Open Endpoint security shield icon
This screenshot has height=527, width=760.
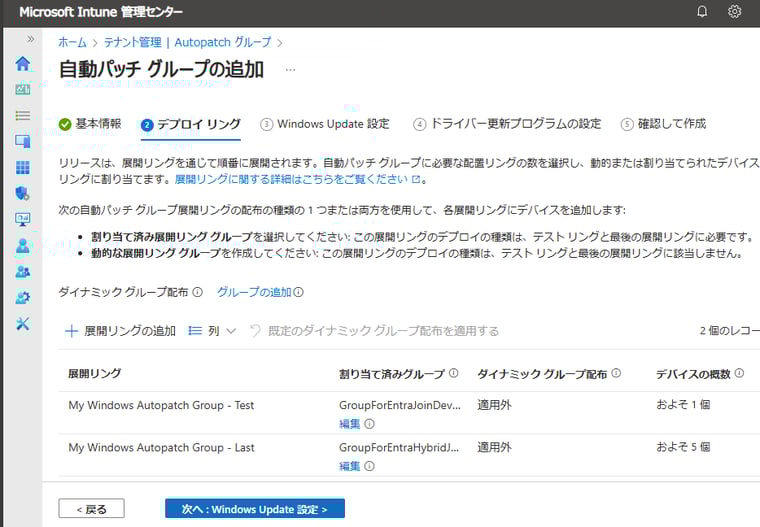pyautogui.click(x=23, y=193)
